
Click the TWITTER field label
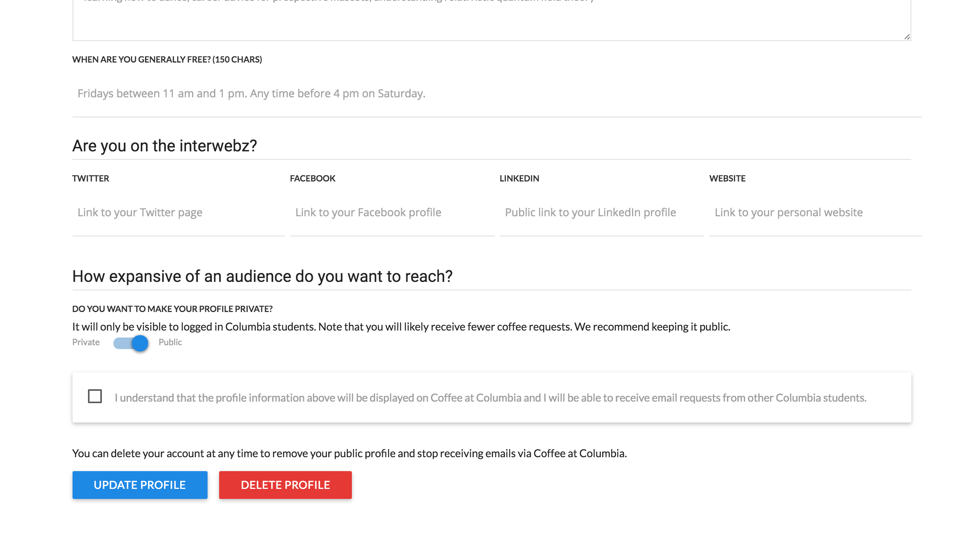click(91, 179)
